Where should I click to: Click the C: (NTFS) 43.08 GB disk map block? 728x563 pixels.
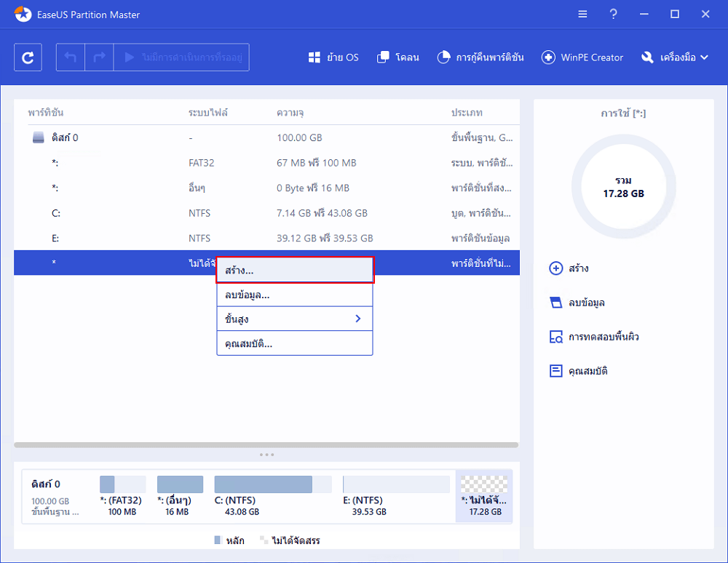coord(272,495)
